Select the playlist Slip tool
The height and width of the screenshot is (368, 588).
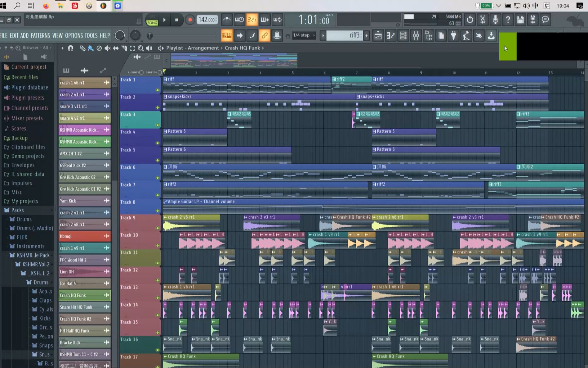(x=116, y=48)
